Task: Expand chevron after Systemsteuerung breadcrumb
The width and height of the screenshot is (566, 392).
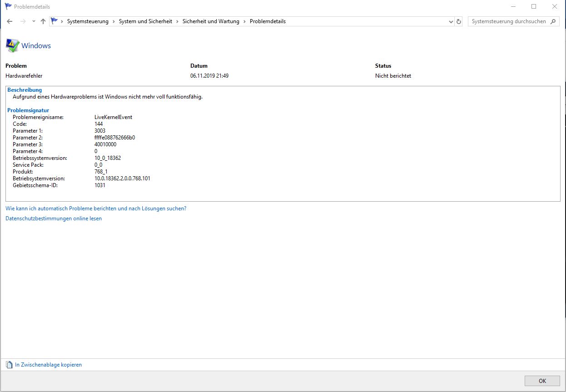Action: [x=114, y=21]
